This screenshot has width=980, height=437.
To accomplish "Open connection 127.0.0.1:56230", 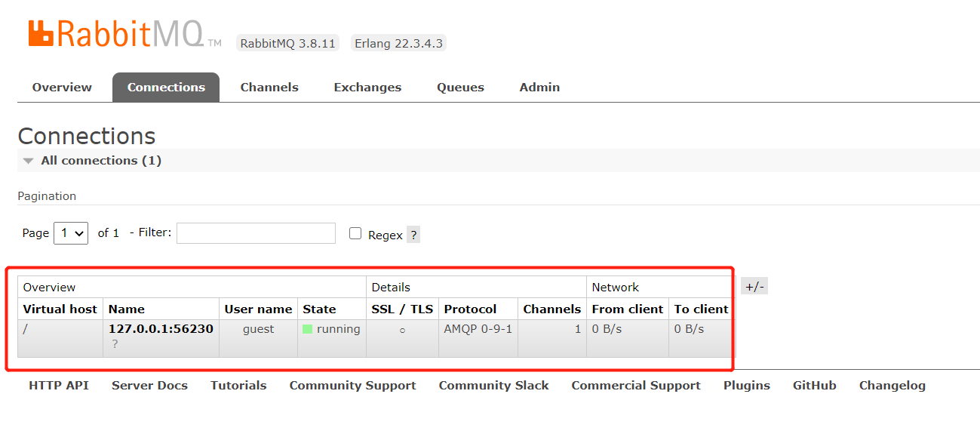I will click(x=161, y=329).
